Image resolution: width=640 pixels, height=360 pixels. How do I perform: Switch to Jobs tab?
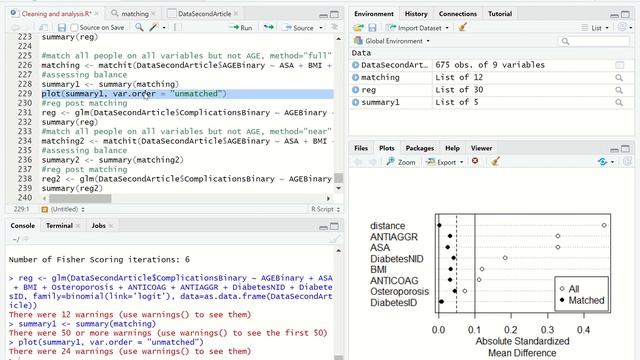pyautogui.click(x=98, y=226)
